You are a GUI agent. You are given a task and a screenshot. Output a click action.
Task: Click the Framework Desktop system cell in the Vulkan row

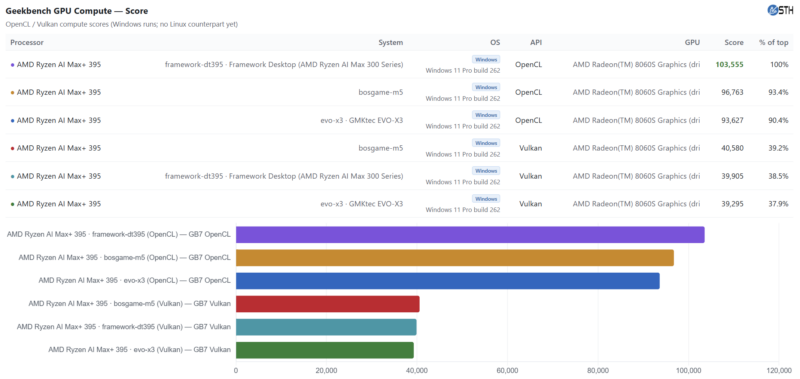284,176
